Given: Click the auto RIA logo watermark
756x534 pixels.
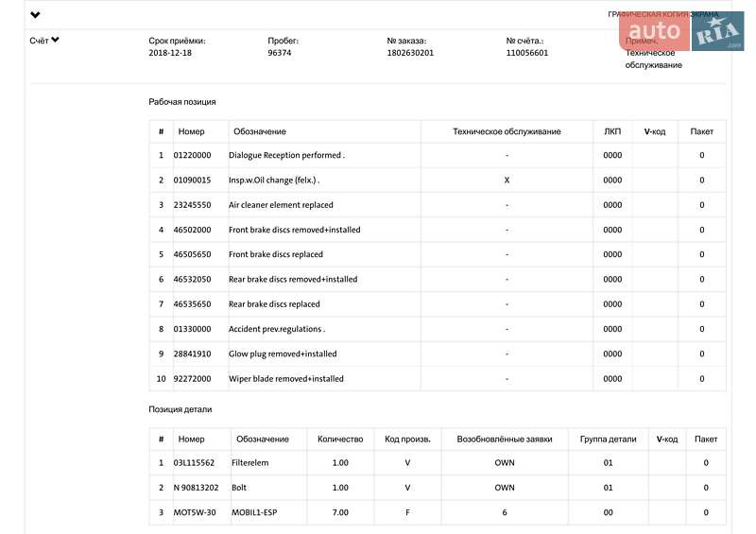Looking at the screenshot, I should pos(681,31).
